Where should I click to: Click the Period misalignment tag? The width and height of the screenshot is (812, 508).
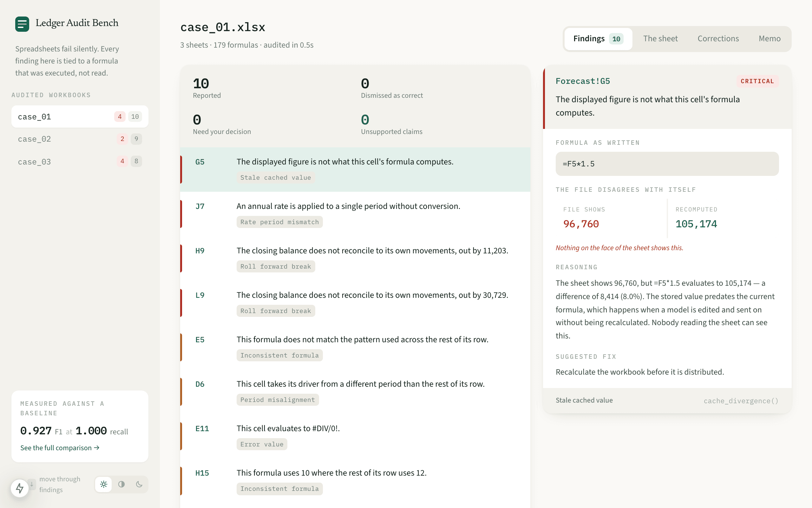278,400
